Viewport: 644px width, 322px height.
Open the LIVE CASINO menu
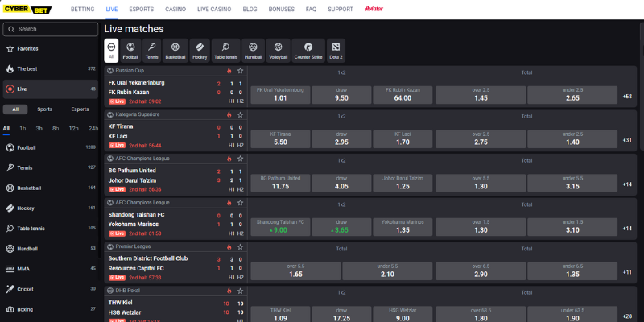click(214, 9)
